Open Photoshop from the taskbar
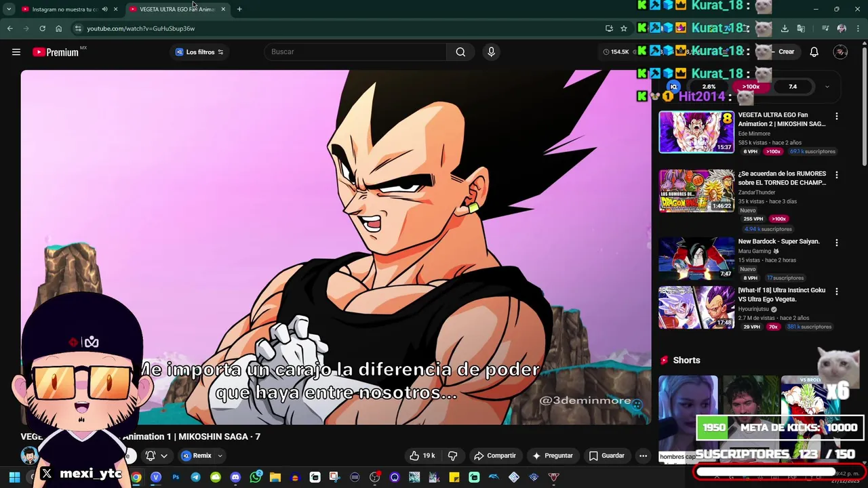The width and height of the screenshot is (868, 488). 176,478
